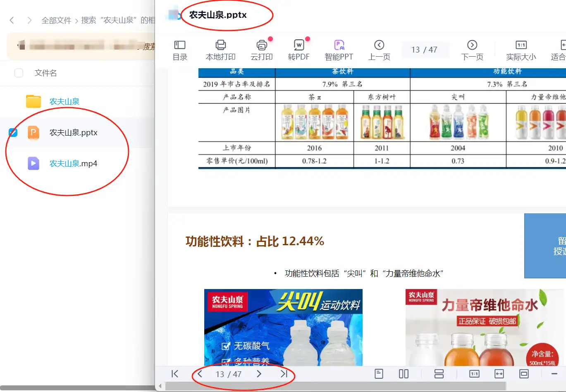
Task: Navigate forward in the file browser
Action: [x=29, y=20]
